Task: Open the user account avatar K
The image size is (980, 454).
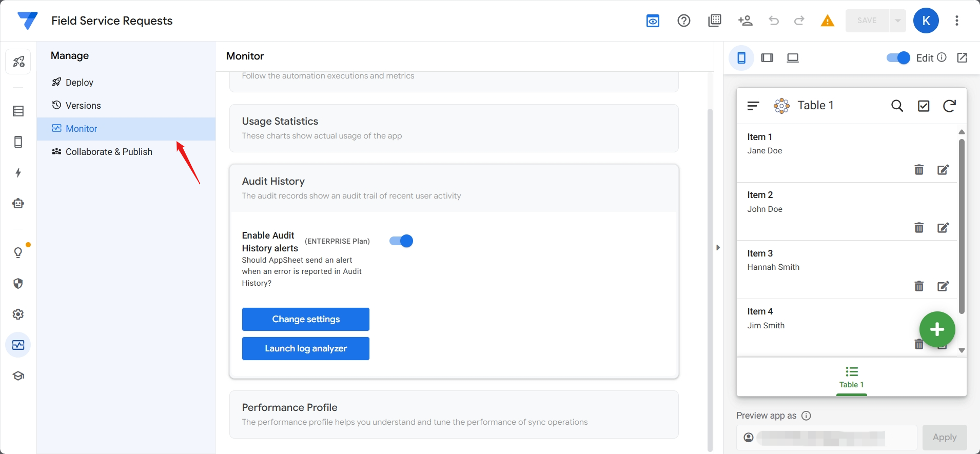Action: (926, 21)
